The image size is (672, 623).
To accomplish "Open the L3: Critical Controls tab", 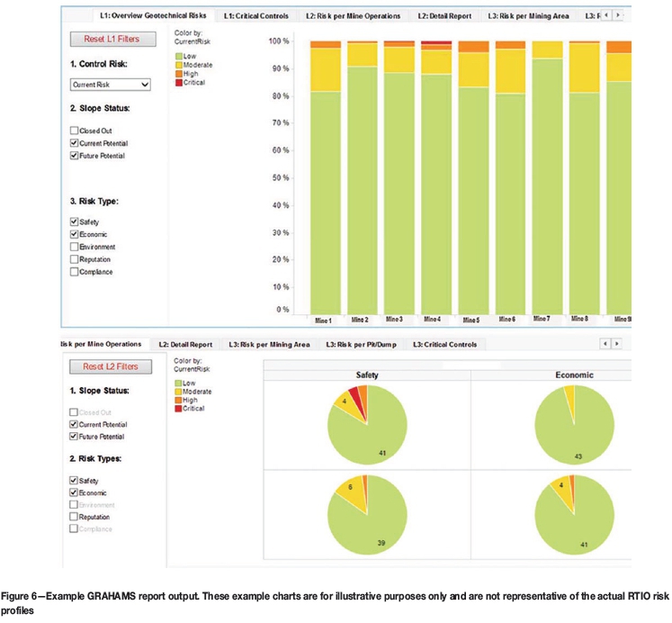I will [x=444, y=344].
